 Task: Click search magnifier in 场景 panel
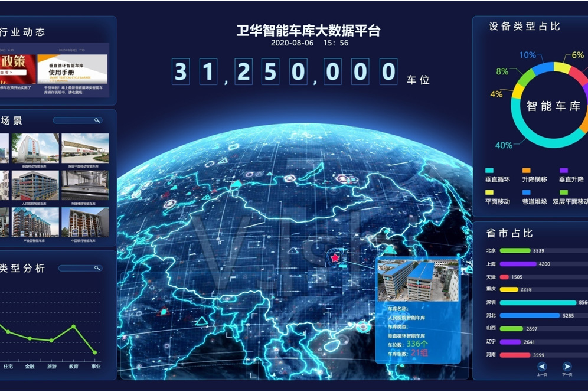tap(97, 120)
